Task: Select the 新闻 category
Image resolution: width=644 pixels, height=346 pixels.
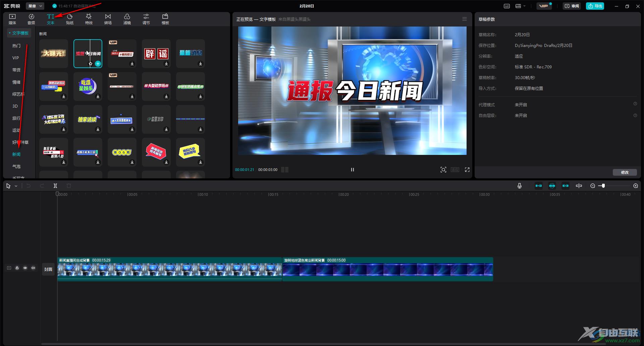Action: 16,154
